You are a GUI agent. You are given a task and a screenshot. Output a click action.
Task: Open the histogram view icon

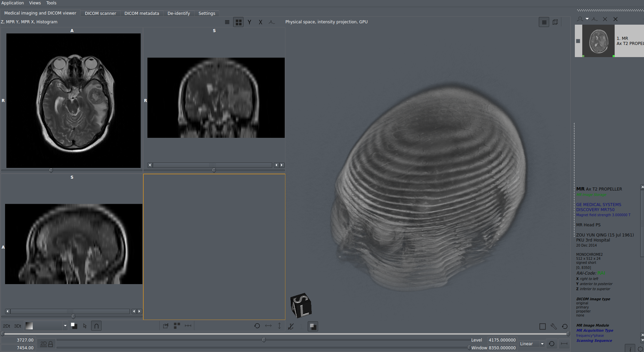[x=272, y=22]
